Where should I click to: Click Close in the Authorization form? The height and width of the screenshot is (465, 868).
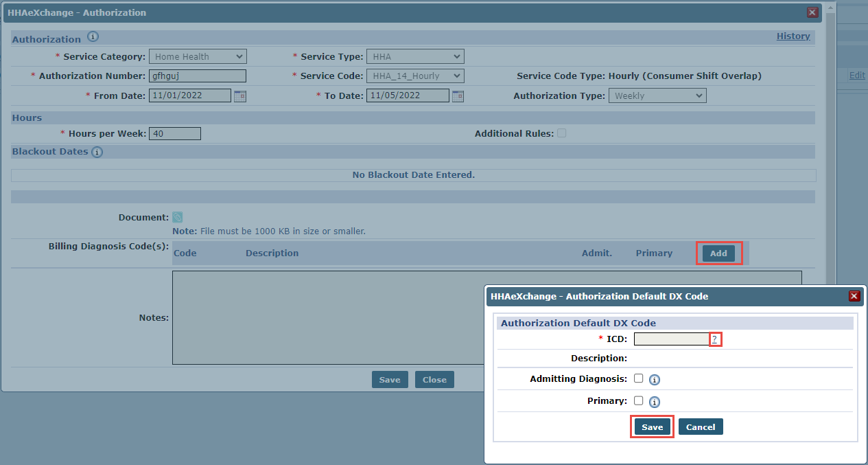pyautogui.click(x=434, y=380)
